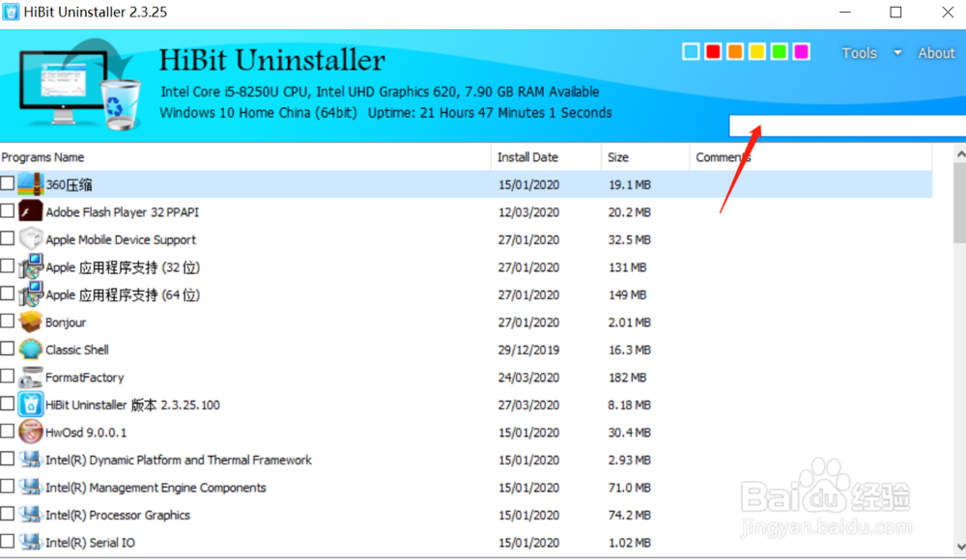The height and width of the screenshot is (560, 966).
Task: Select the Classic Shell program name
Action: coord(77,350)
